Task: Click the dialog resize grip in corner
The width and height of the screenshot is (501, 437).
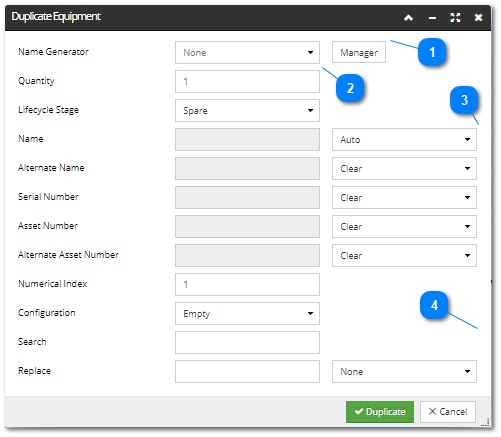Action: click(x=485, y=422)
